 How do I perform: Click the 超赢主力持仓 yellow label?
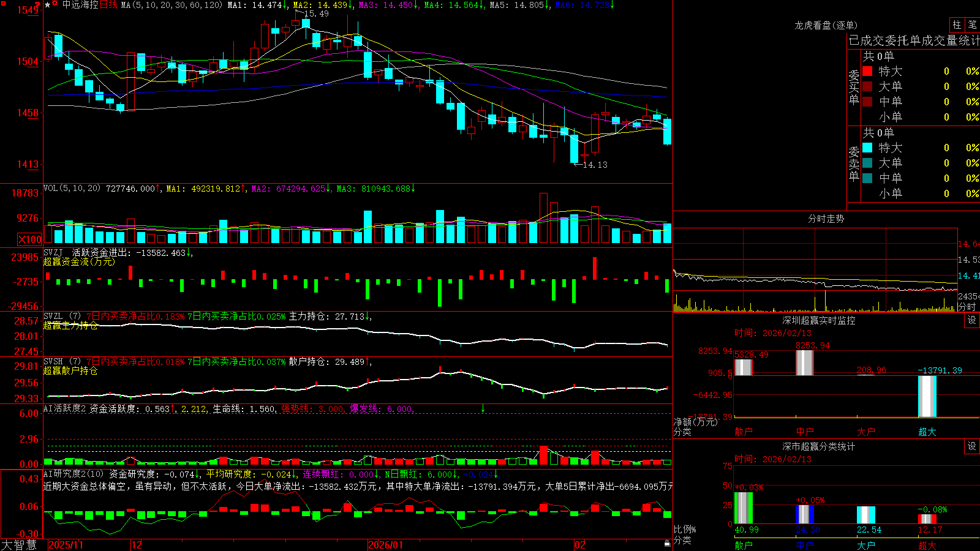[70, 325]
